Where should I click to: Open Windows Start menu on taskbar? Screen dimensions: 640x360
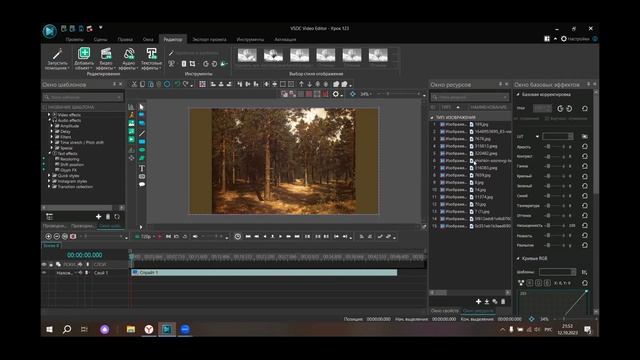[49, 329]
